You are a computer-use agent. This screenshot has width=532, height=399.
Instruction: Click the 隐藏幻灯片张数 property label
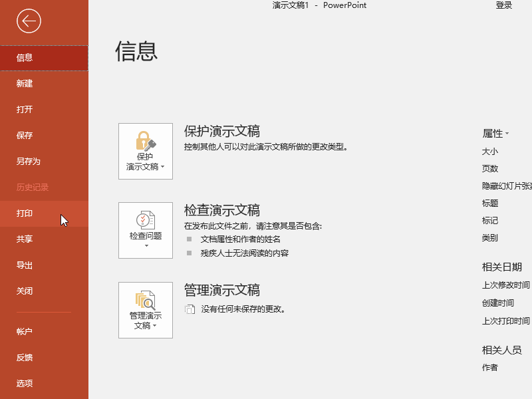coord(507,186)
